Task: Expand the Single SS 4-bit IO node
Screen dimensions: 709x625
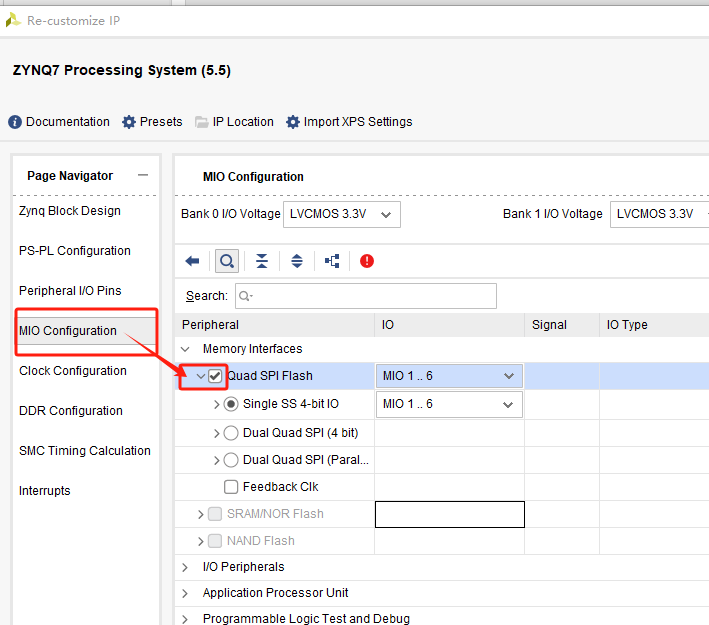Action: pyautogui.click(x=217, y=404)
